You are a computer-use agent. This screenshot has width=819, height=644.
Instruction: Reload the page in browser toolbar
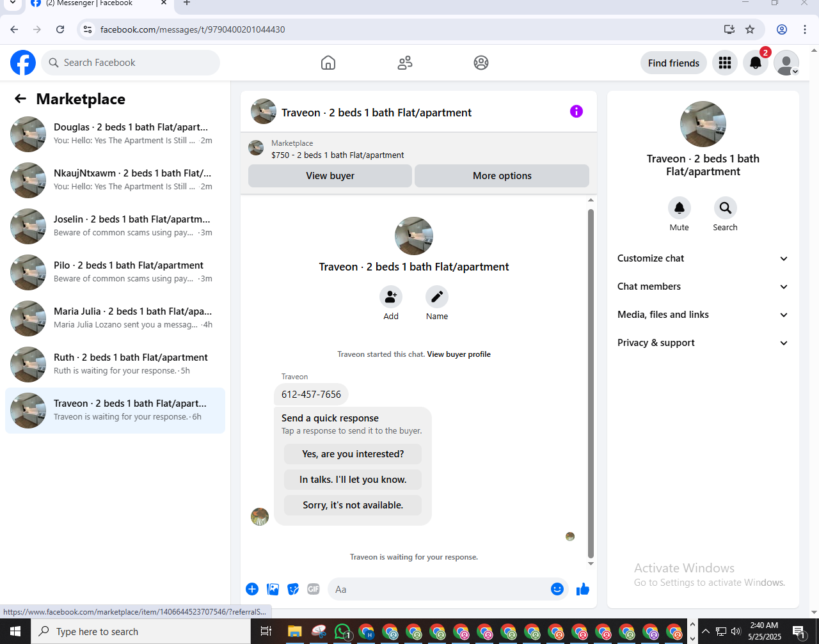pyautogui.click(x=60, y=29)
